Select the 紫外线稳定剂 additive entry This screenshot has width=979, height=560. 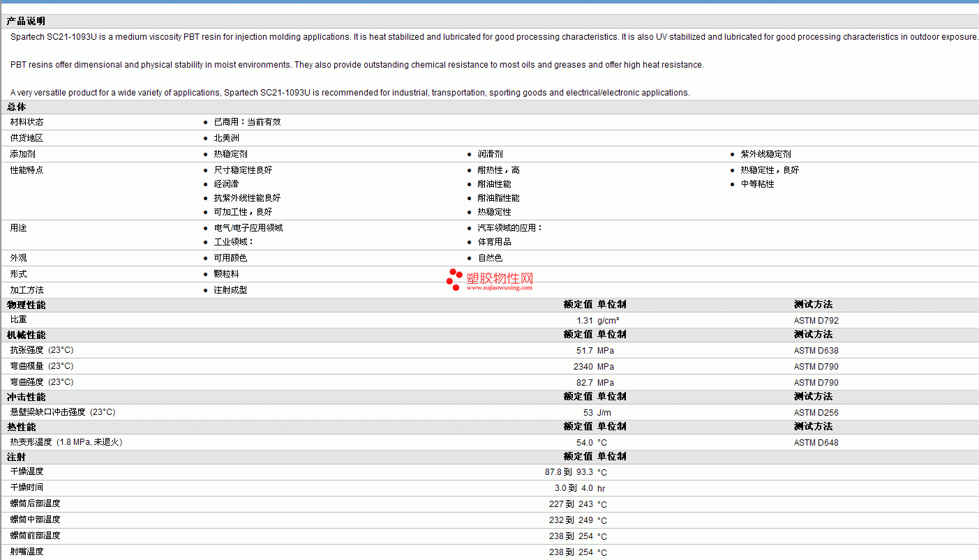tap(765, 154)
